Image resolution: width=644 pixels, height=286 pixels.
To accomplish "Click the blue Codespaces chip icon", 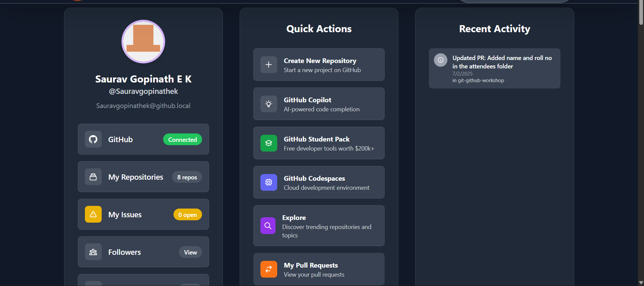I will pos(268,182).
